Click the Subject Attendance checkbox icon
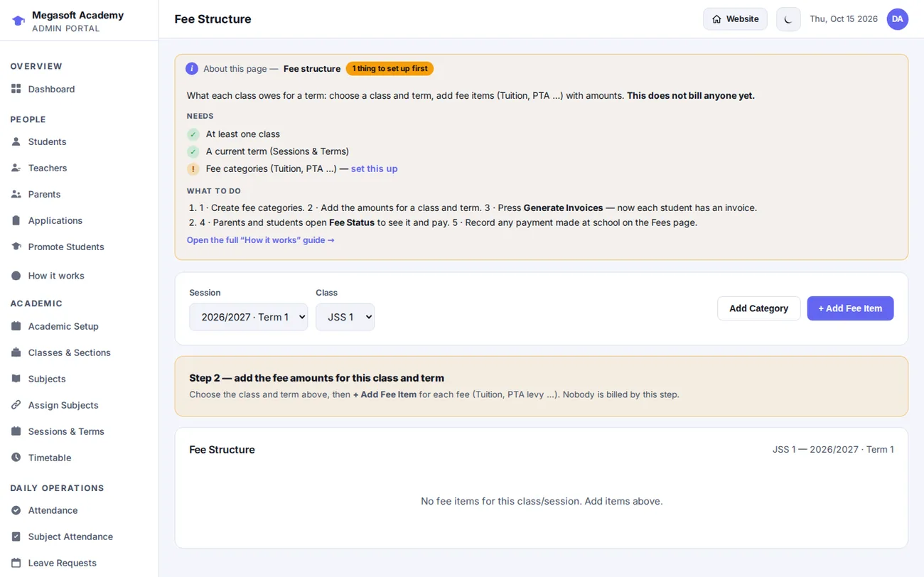The height and width of the screenshot is (577, 924). click(x=16, y=536)
